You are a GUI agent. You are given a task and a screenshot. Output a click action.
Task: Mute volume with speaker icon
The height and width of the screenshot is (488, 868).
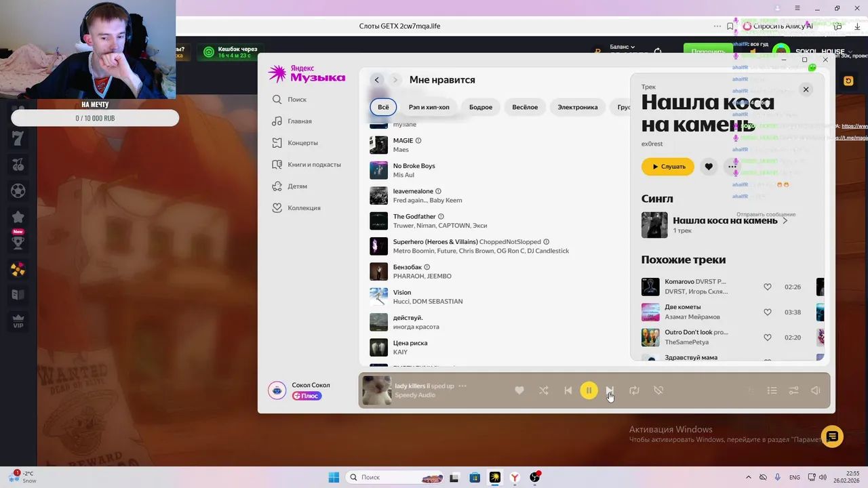tap(816, 390)
